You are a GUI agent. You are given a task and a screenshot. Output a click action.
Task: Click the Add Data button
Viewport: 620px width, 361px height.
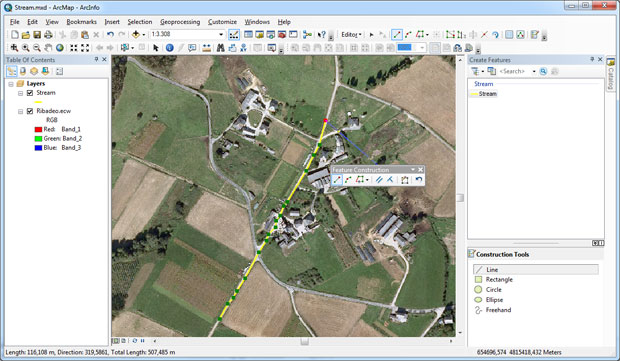136,35
